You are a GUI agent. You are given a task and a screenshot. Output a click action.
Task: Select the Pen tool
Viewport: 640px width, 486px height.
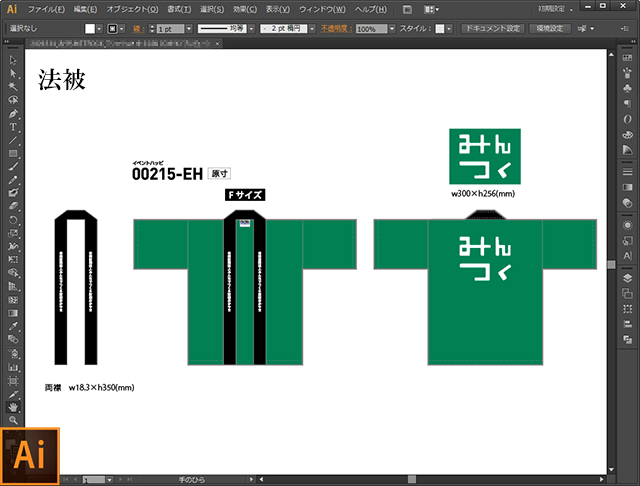[x=13, y=113]
